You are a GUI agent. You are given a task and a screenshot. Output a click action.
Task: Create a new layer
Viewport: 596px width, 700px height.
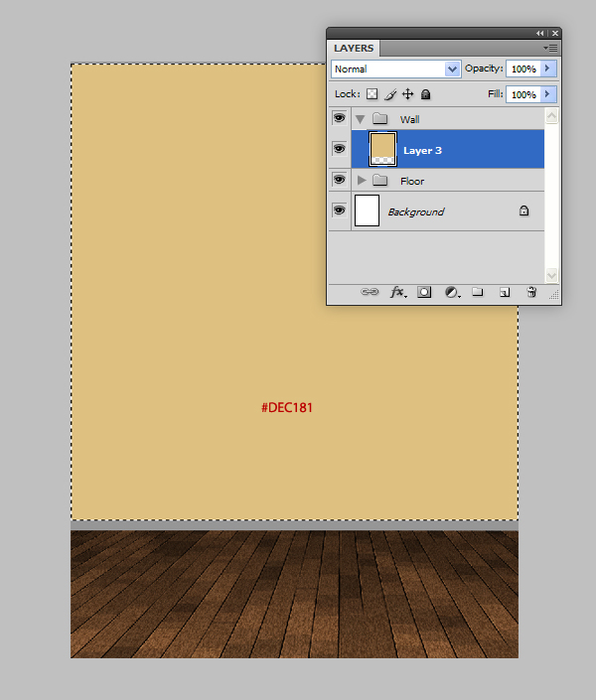pyautogui.click(x=505, y=293)
